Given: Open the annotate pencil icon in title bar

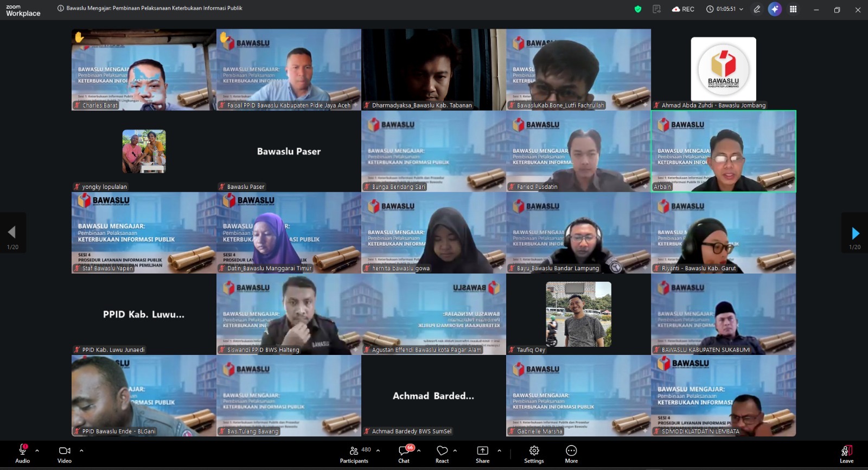Looking at the screenshot, I should coord(757,9).
